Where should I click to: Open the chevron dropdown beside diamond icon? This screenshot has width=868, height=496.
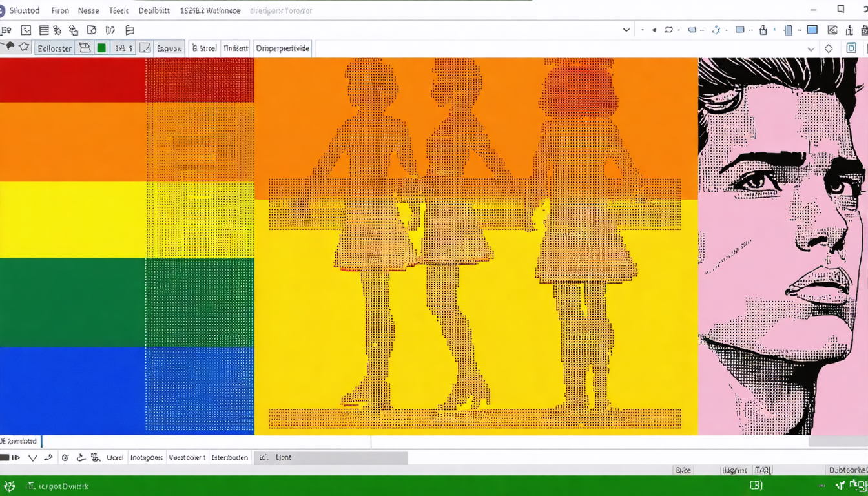[x=811, y=48]
